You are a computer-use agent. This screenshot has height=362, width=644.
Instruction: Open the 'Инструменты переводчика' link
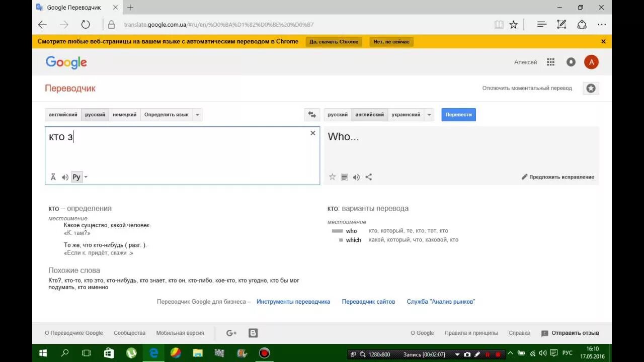293,302
